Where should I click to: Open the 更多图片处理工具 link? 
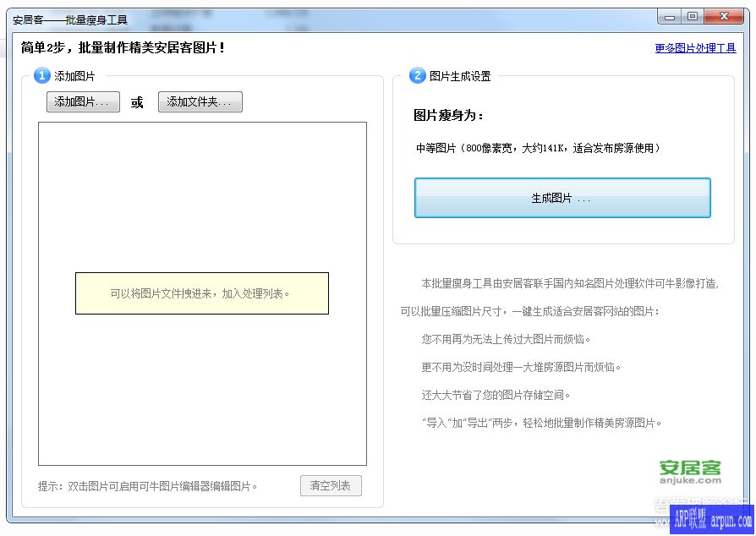click(695, 48)
